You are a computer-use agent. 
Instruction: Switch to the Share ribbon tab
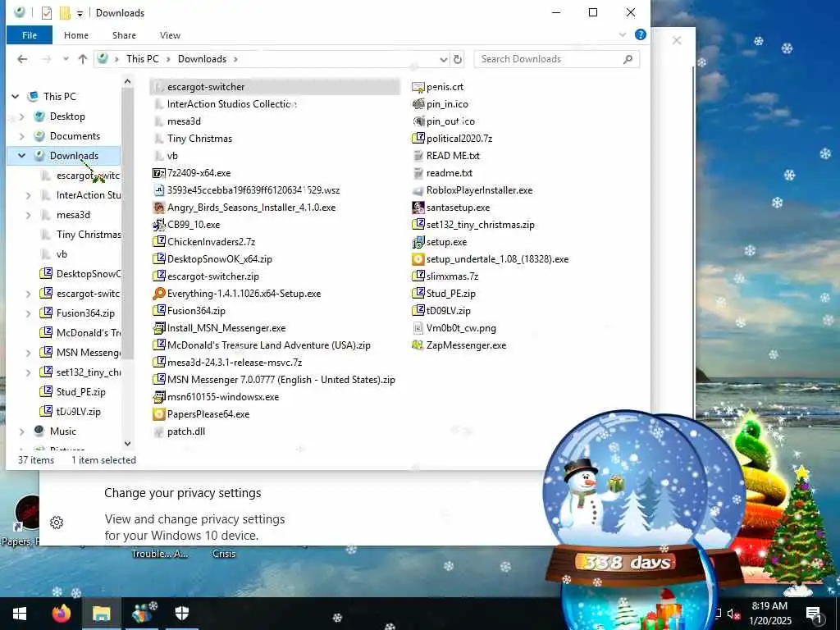click(x=124, y=35)
